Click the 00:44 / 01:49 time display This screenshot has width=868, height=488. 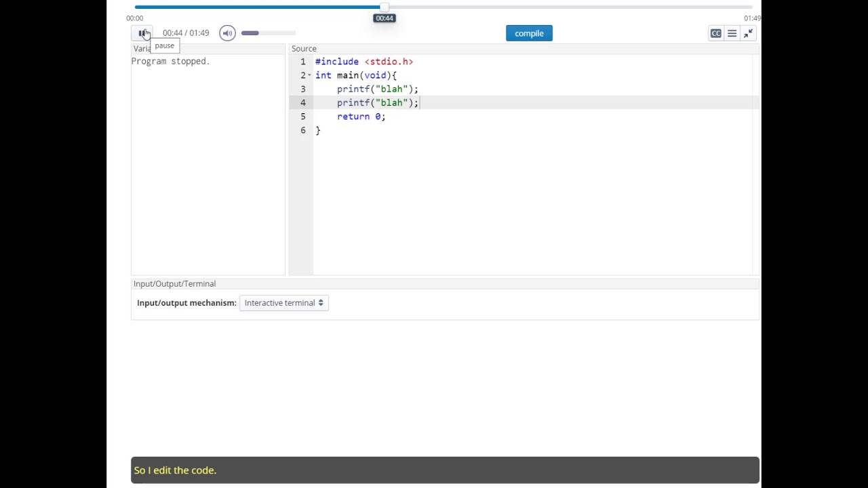pyautogui.click(x=186, y=33)
